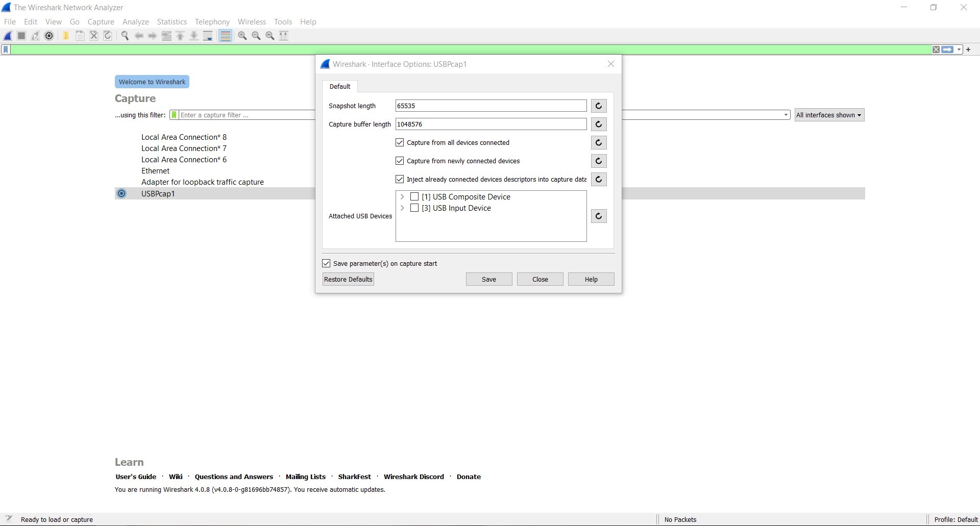Open the display filter history dropdown
Viewport: 980px width, 526px height.
click(x=959, y=49)
